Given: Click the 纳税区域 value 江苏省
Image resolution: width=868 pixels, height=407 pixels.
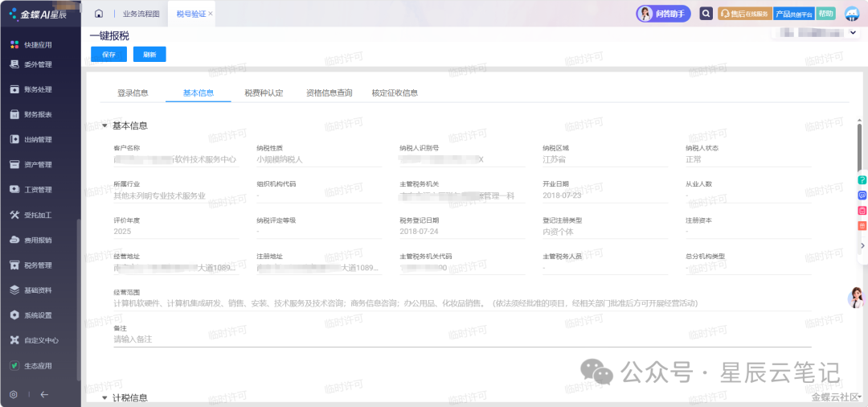Looking at the screenshot, I should (x=555, y=159).
